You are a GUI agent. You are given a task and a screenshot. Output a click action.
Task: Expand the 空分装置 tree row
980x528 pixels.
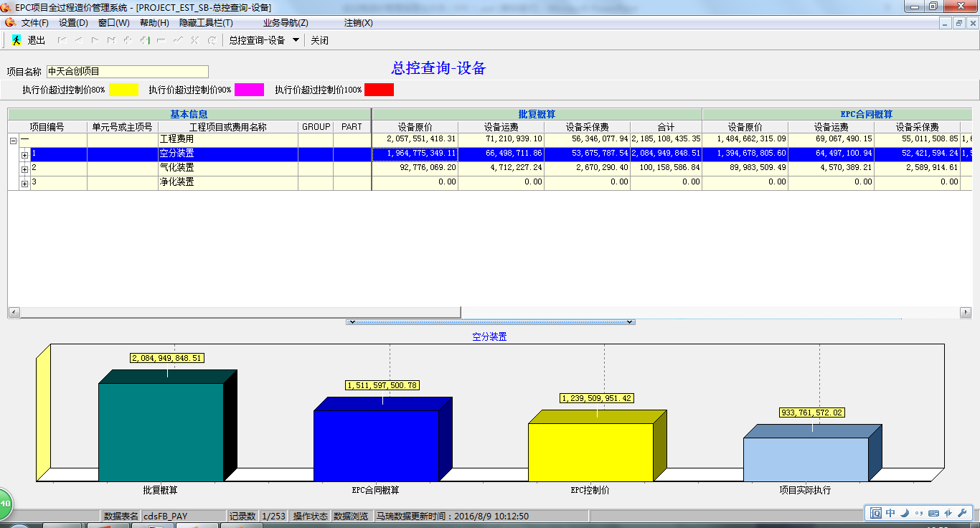25,155
